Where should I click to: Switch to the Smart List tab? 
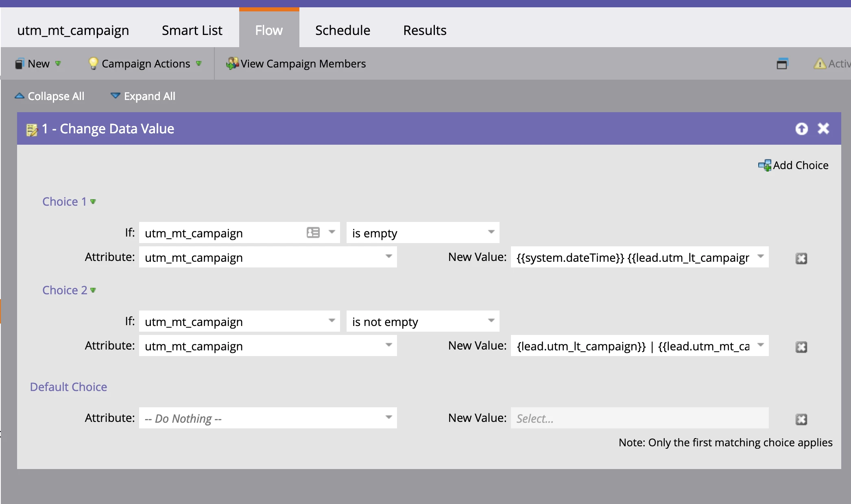[192, 30]
